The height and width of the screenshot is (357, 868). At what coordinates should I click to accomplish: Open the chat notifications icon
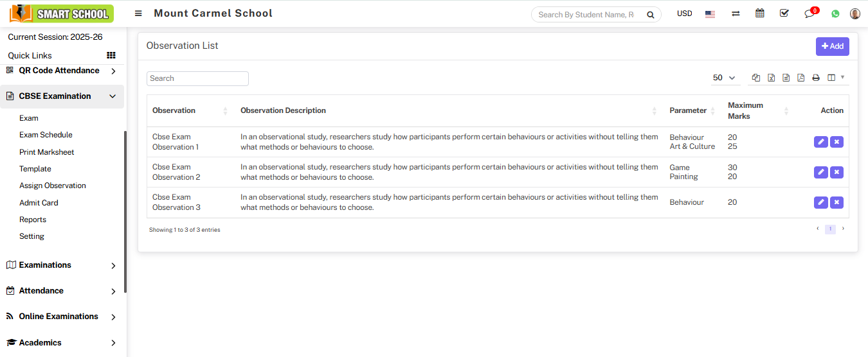809,13
